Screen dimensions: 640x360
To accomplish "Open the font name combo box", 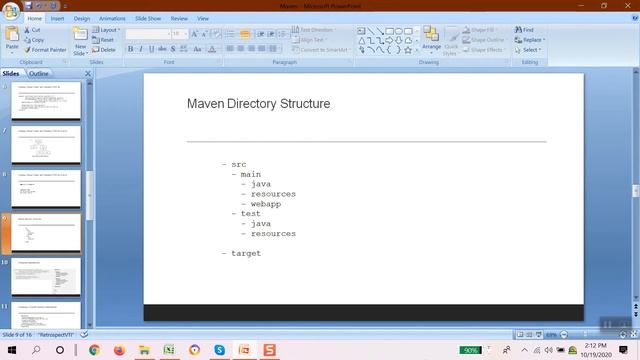I will [x=148, y=34].
